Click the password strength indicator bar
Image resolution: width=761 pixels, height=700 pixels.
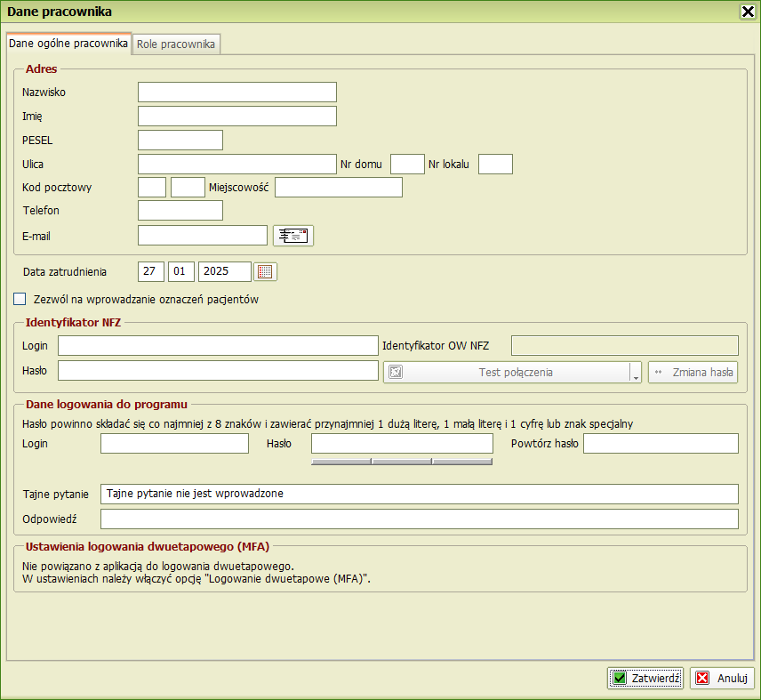(402, 462)
